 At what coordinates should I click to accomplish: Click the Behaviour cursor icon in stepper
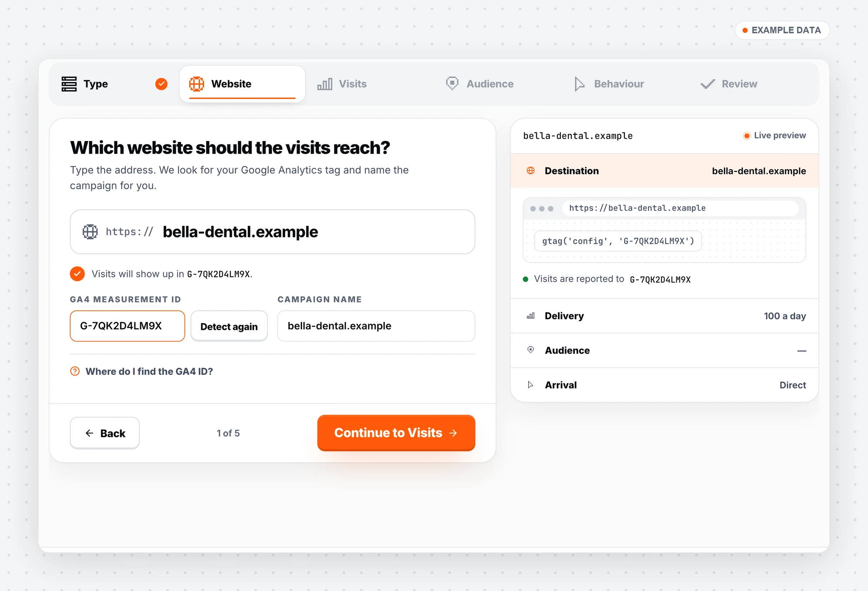pos(579,84)
